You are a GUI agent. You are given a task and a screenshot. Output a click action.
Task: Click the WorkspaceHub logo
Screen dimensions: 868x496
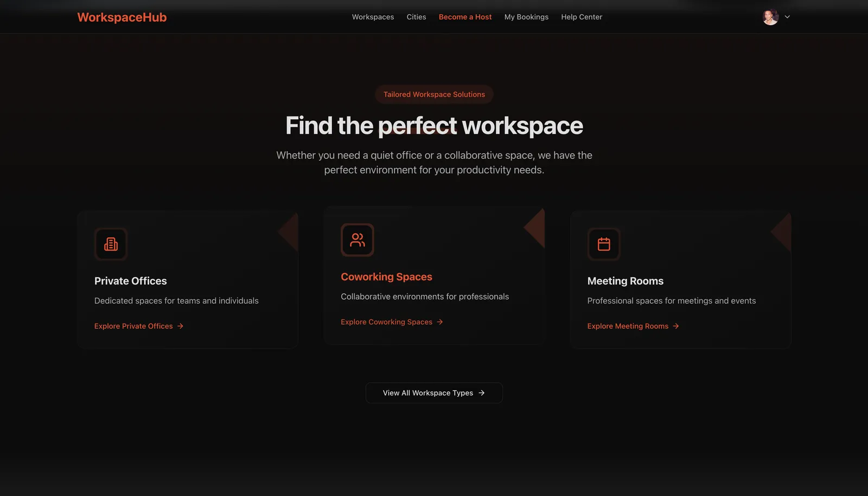click(x=122, y=17)
